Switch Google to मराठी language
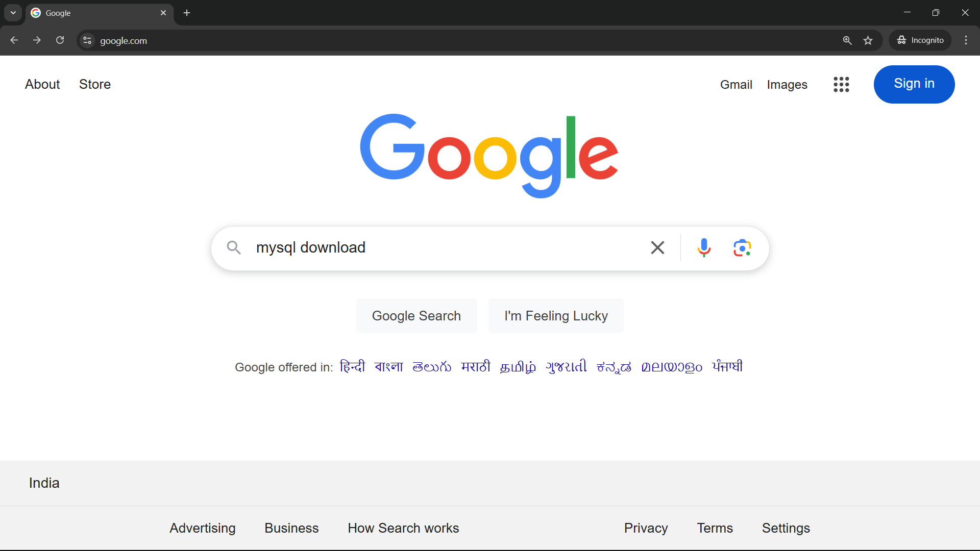The image size is (980, 551). [x=476, y=367]
